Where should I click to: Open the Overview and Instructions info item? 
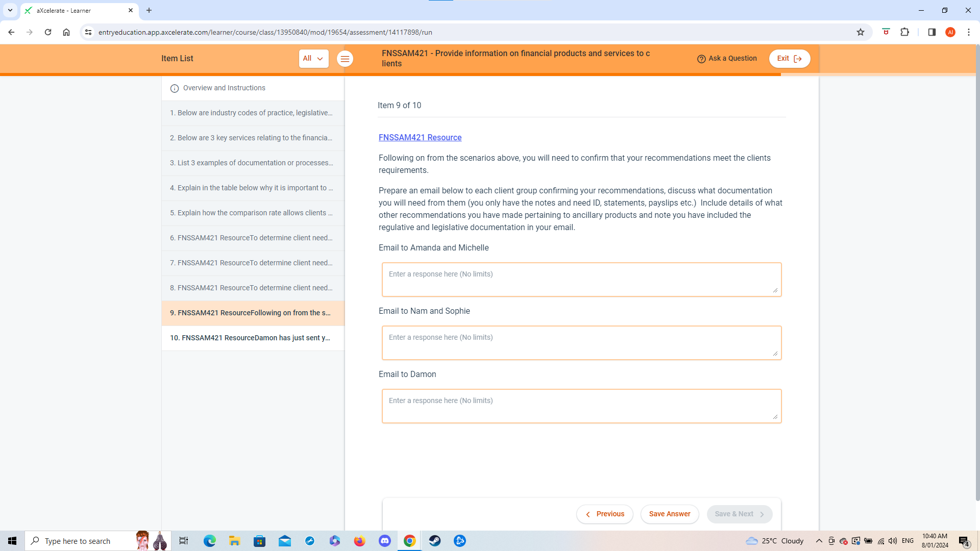tap(224, 88)
